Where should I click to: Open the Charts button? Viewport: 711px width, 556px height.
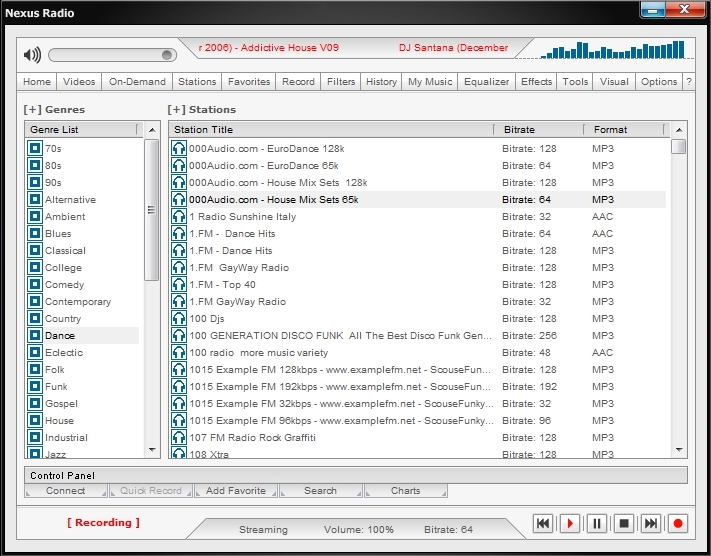point(406,491)
